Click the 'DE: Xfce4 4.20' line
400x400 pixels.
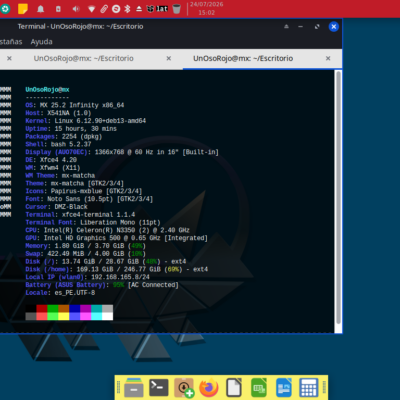[51, 160]
